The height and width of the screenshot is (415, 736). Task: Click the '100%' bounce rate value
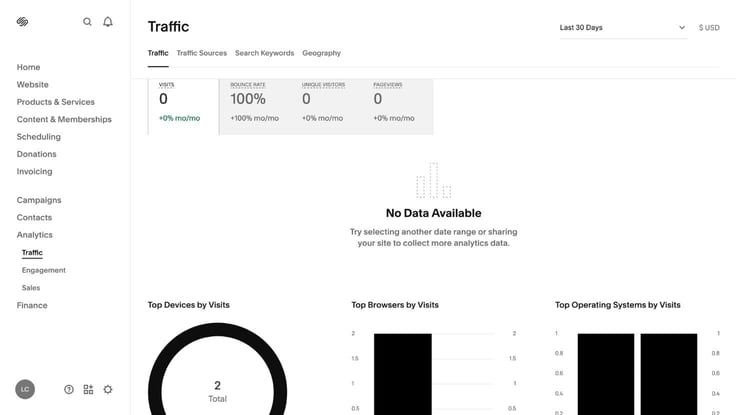click(248, 99)
